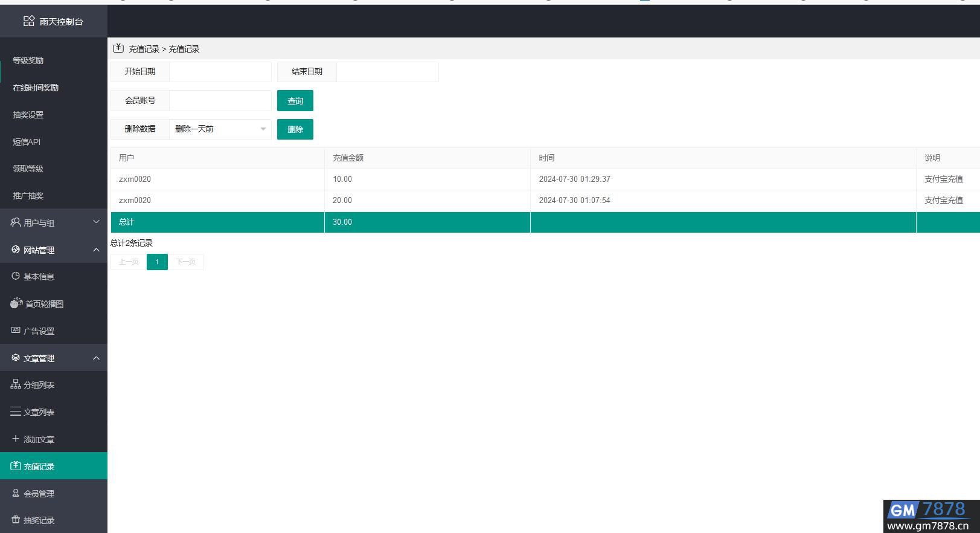Screen dimensions: 980x533
Task: Click the breadcrumb yen icon at top
Action: tap(118, 48)
